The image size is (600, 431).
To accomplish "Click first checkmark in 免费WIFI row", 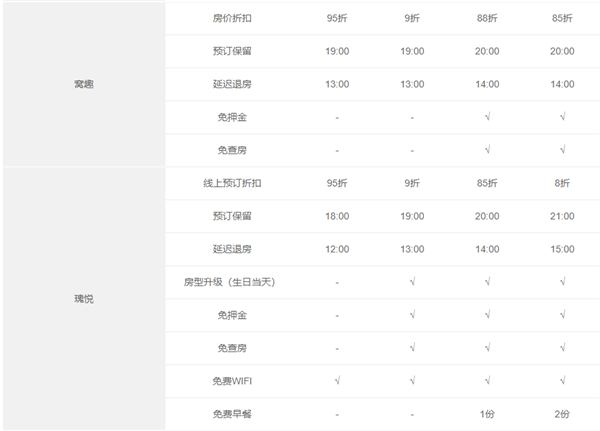I will pos(337,381).
